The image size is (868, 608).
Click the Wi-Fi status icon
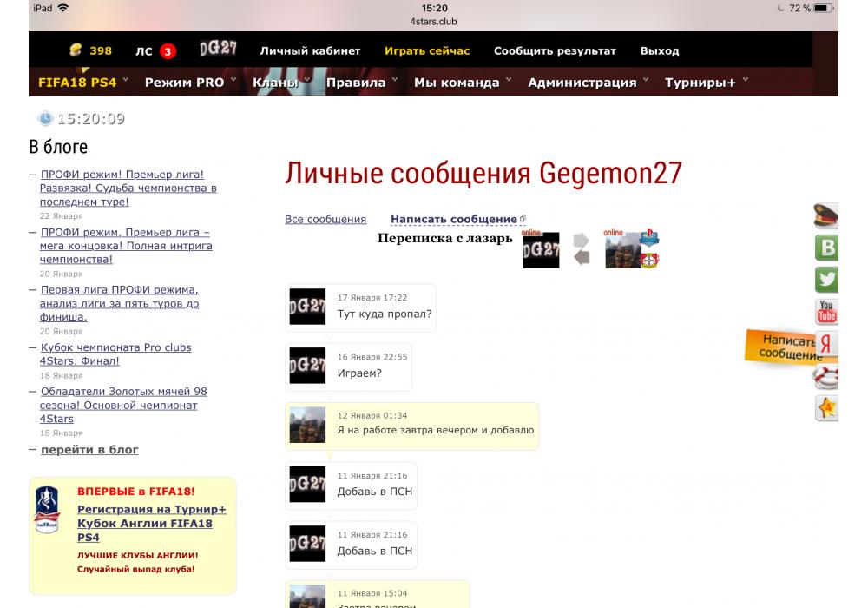coord(63,8)
